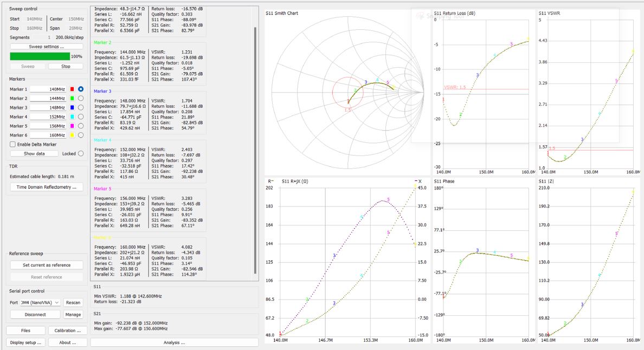Click the S11 Phase chart

(x=484, y=261)
